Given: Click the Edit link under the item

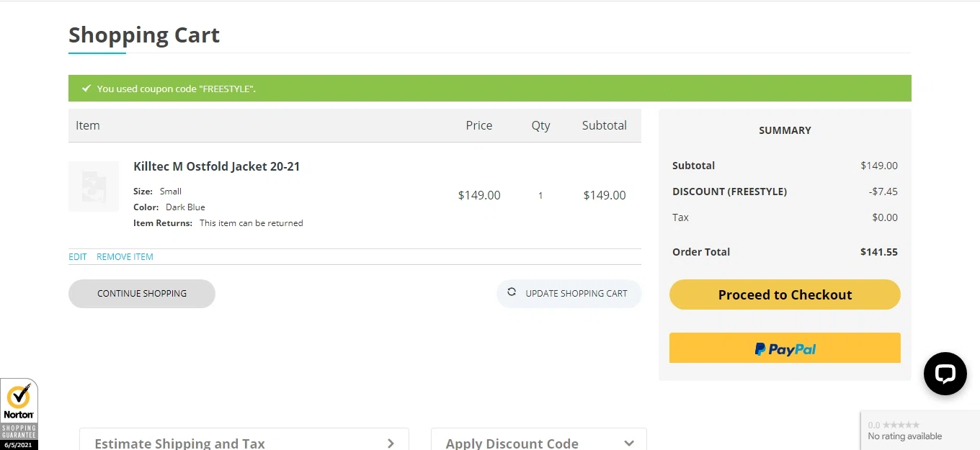Looking at the screenshot, I should (78, 257).
